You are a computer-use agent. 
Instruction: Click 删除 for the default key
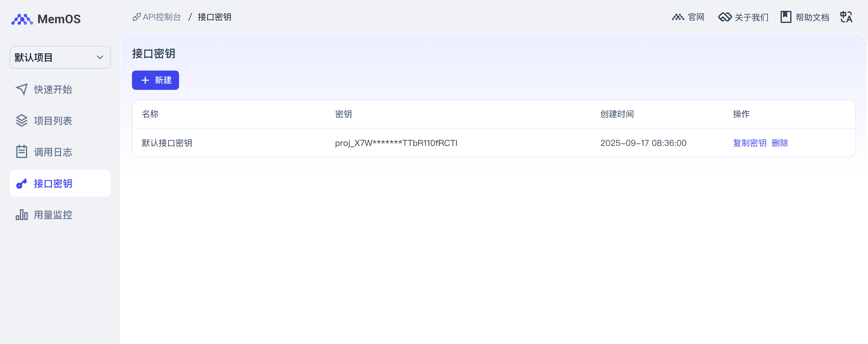point(779,143)
